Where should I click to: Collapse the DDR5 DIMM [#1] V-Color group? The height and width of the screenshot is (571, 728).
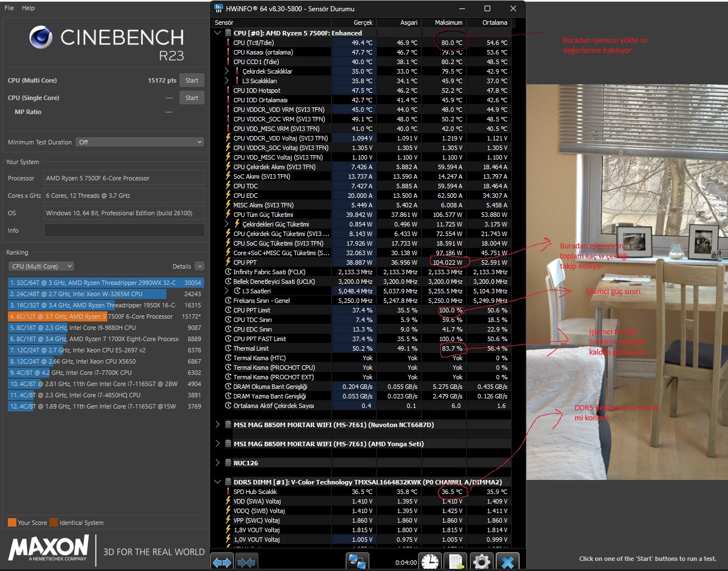[x=218, y=482]
